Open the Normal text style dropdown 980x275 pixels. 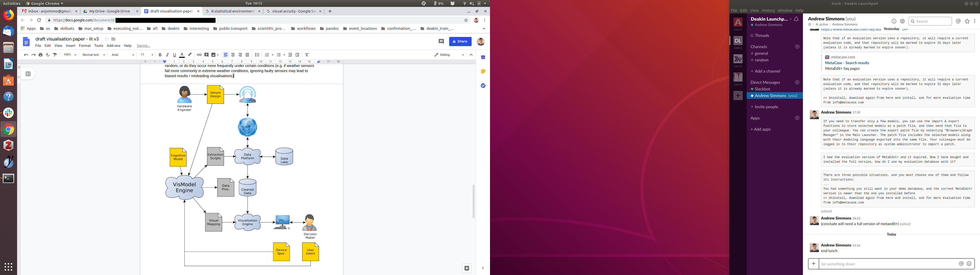pos(94,55)
